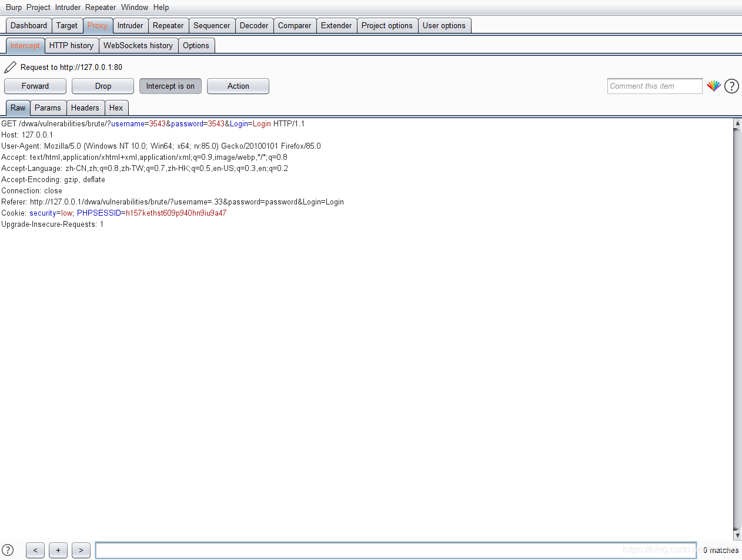Go to next search match button
Image resolution: width=742 pixels, height=560 pixels.
pyautogui.click(x=81, y=551)
